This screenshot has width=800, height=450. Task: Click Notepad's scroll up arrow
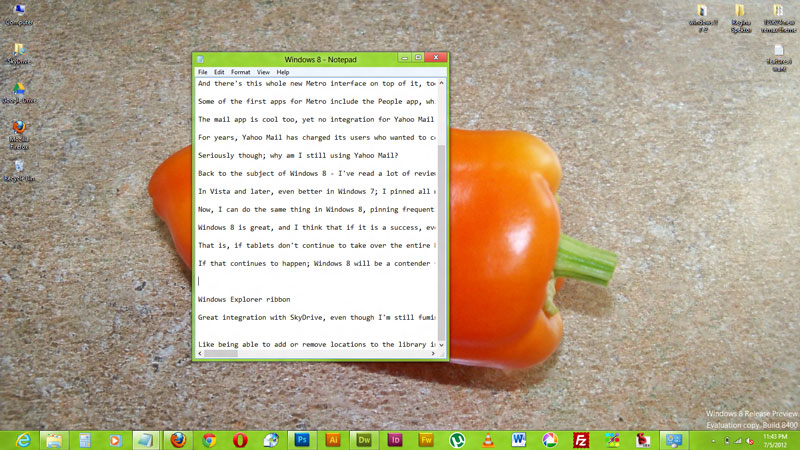pyautogui.click(x=441, y=83)
